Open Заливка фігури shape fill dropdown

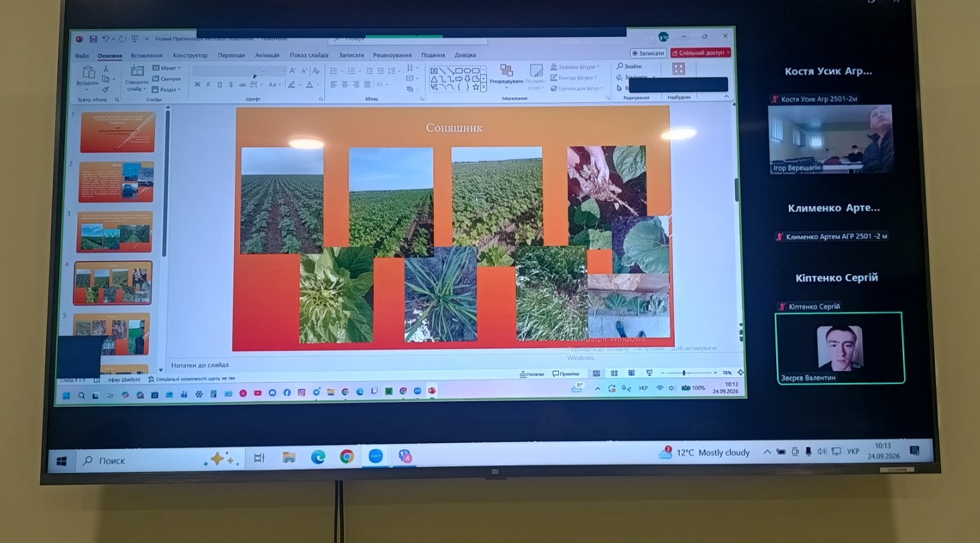point(576,67)
